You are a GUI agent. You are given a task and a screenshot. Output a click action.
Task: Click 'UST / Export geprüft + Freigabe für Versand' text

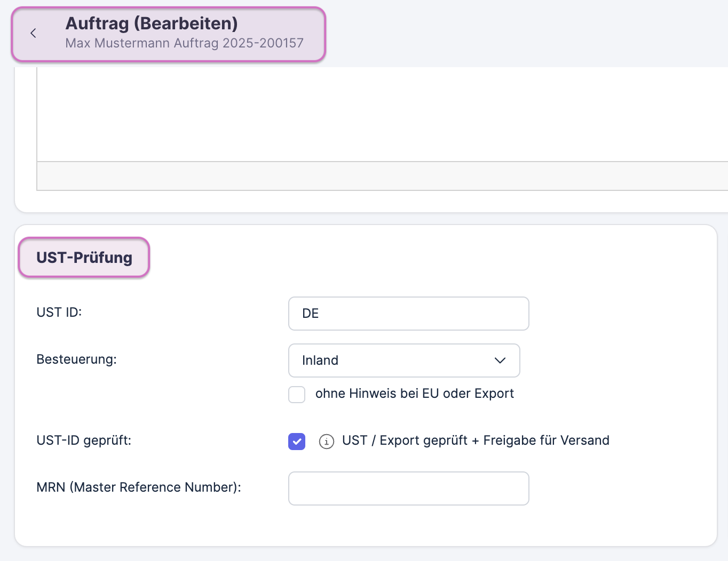coord(475,440)
